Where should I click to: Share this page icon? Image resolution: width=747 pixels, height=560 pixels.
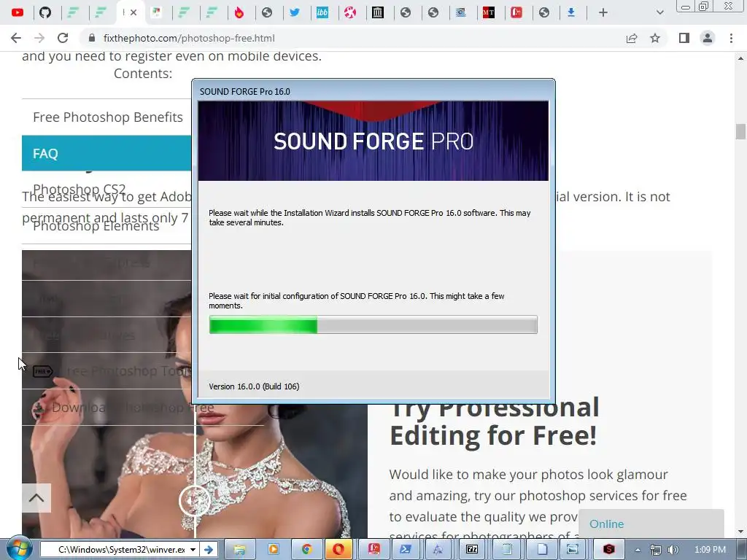[x=632, y=38]
